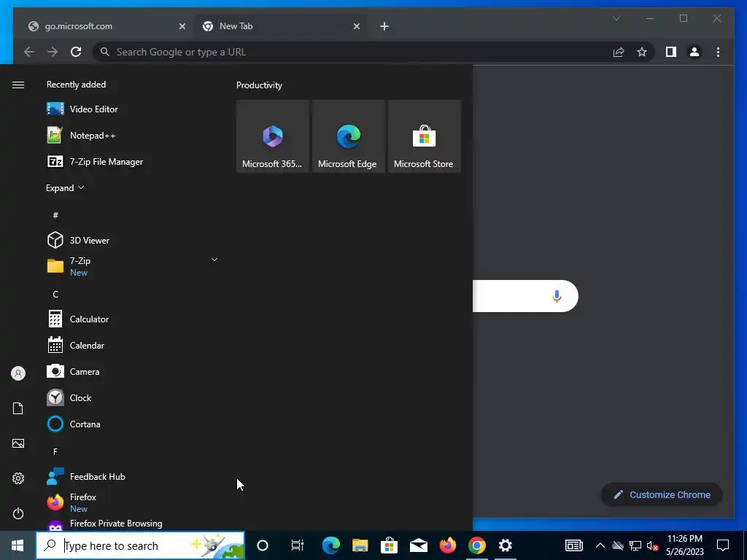Open the user account icon in Start sidebar
Viewport: 747px width, 560px height.
coord(18,373)
